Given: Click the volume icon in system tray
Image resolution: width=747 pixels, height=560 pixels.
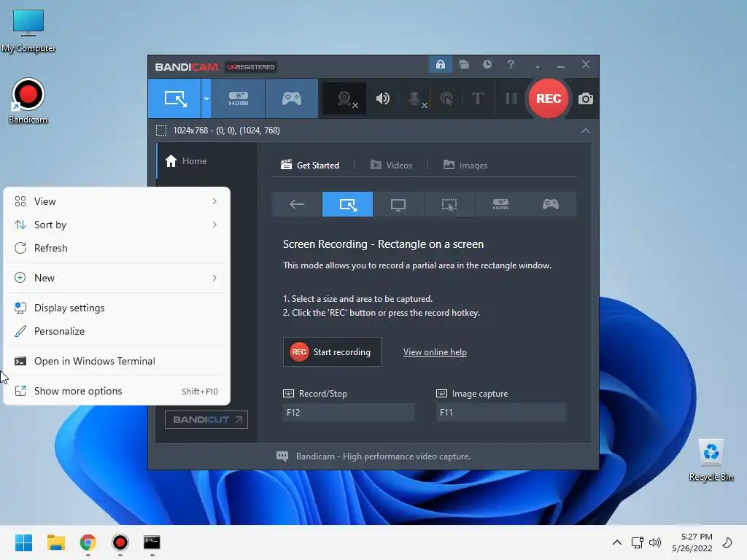Looking at the screenshot, I should point(655,542).
